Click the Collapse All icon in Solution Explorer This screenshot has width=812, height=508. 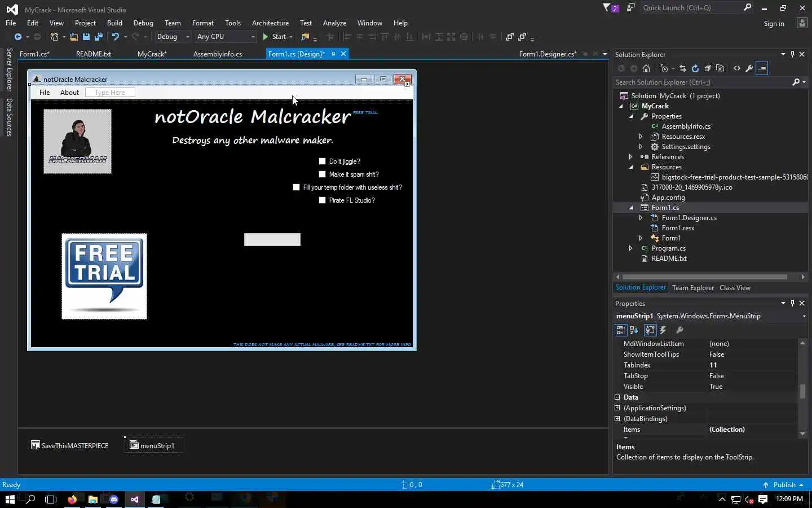pos(708,68)
